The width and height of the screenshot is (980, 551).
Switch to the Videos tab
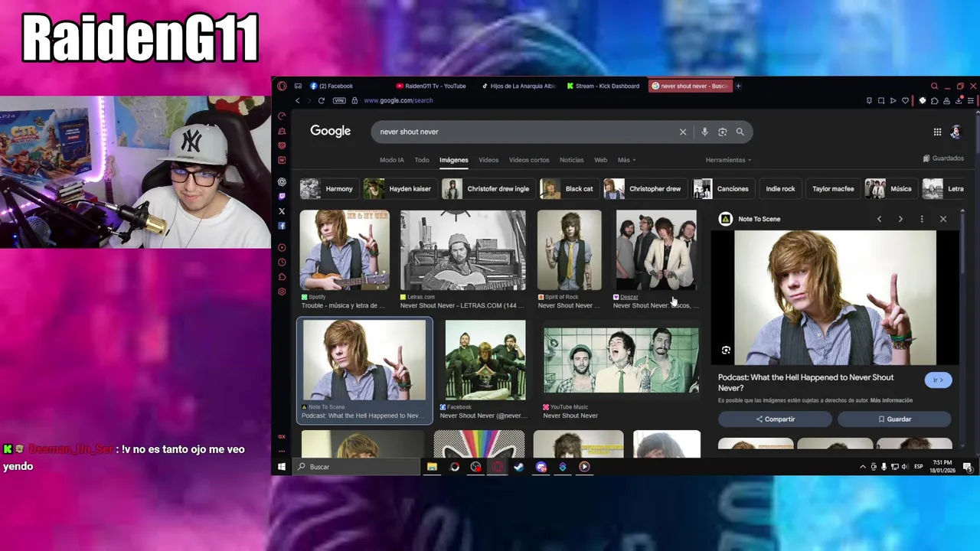(x=488, y=160)
